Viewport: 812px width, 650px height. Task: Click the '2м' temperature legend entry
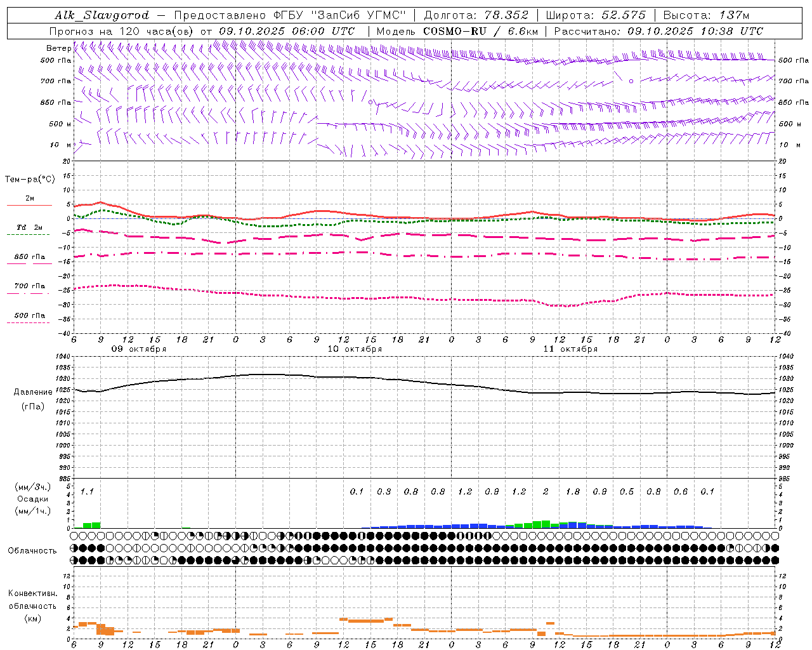pyautogui.click(x=30, y=198)
